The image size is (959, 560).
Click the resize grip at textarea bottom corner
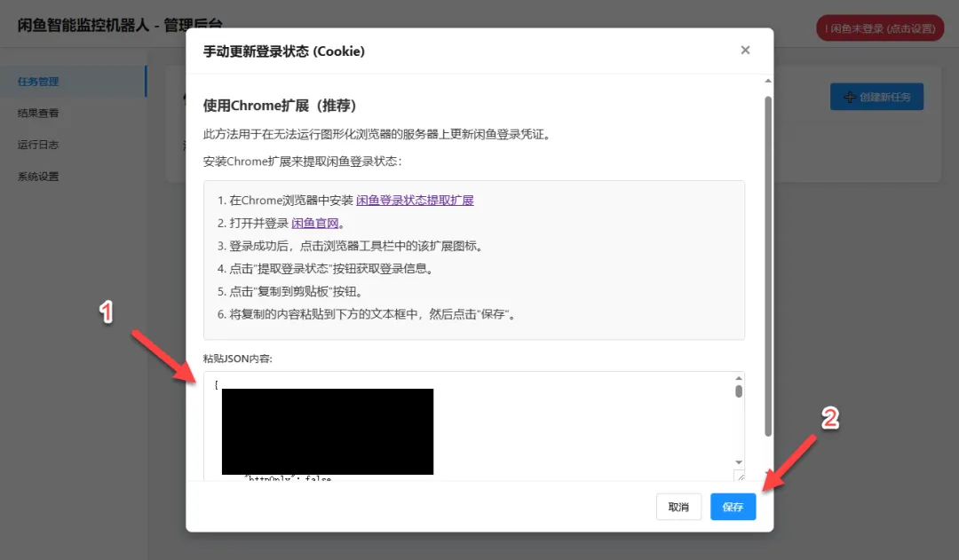(740, 477)
